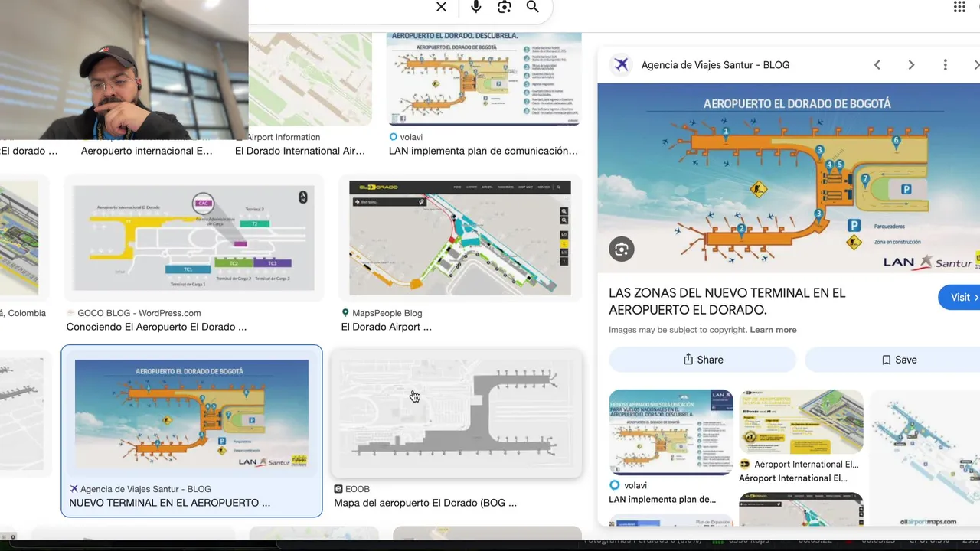The image size is (980, 551).
Task: Click GOCO BLOG WordPress favicon
Action: point(70,313)
